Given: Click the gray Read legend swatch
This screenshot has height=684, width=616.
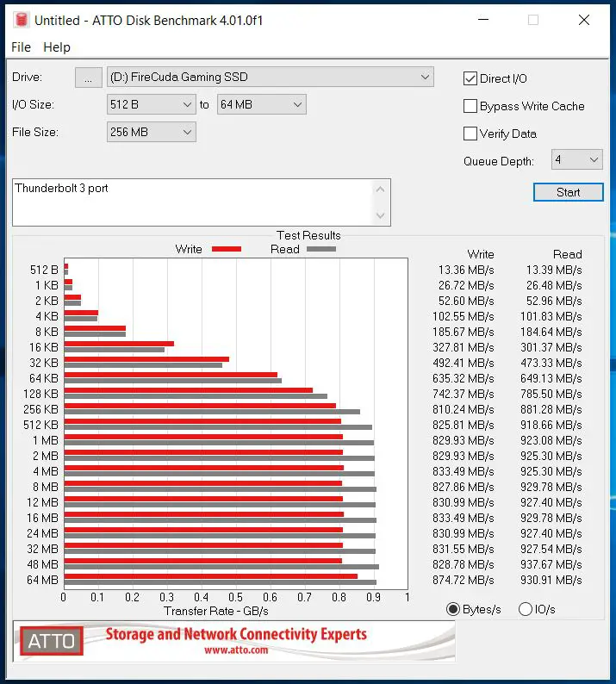Looking at the screenshot, I should coord(321,249).
